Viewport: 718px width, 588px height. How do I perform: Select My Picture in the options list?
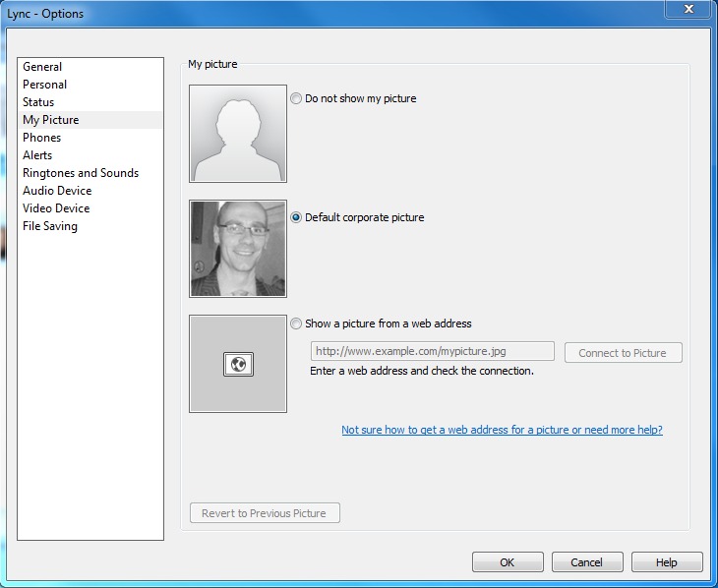tap(90, 120)
